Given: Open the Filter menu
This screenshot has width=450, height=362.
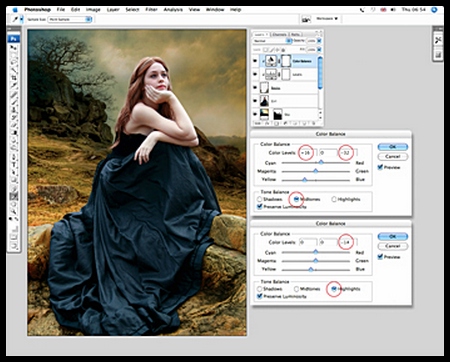Looking at the screenshot, I should (151, 10).
